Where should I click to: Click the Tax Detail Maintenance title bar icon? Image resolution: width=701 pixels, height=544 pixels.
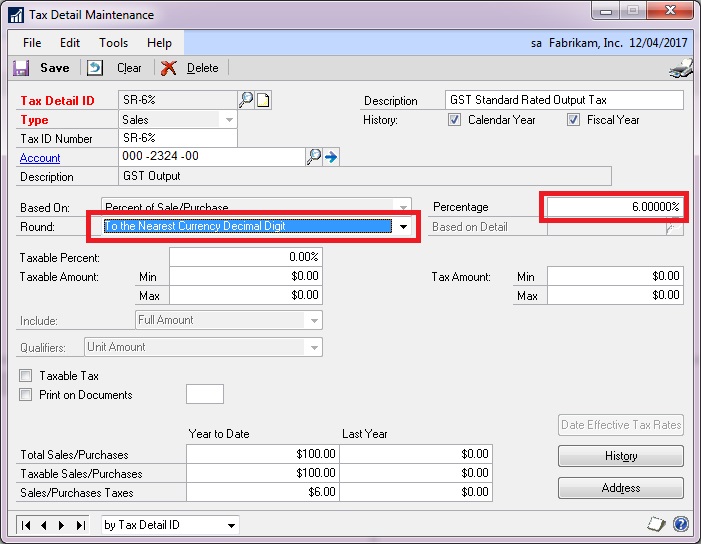[x=16, y=15]
